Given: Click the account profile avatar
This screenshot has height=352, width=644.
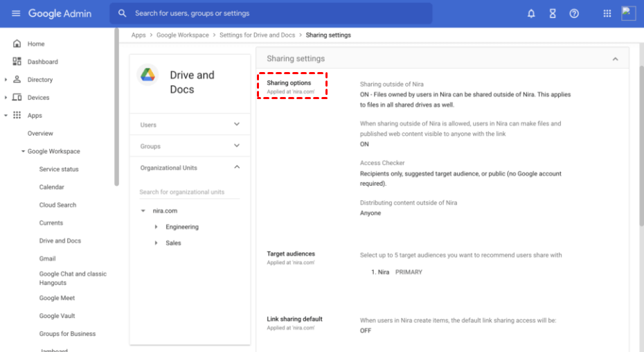Looking at the screenshot, I should pos(628,13).
